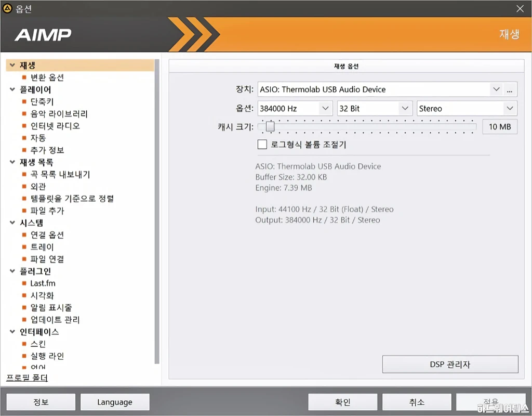Click the AIMP icon in the title bar
Viewport: 532px width, 416px height.
click(x=7, y=8)
